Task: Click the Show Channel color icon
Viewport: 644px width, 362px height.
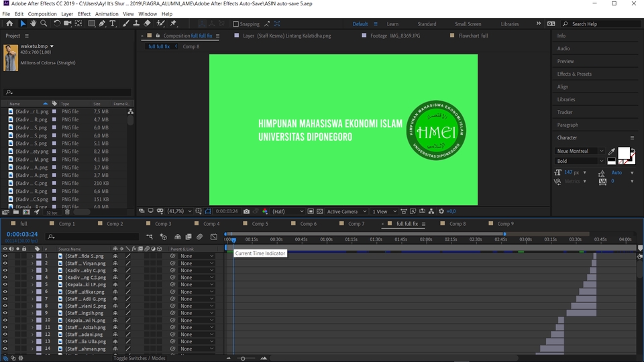Action: click(265, 211)
